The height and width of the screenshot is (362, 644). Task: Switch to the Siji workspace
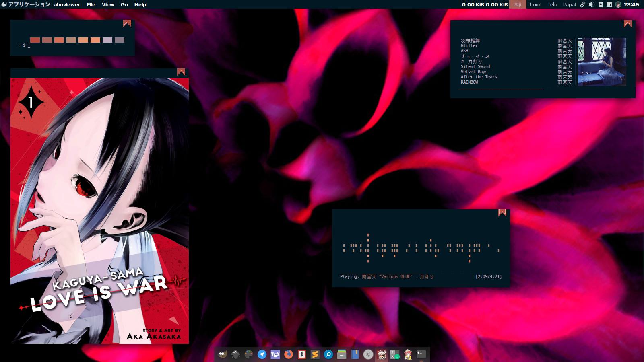(x=518, y=4)
